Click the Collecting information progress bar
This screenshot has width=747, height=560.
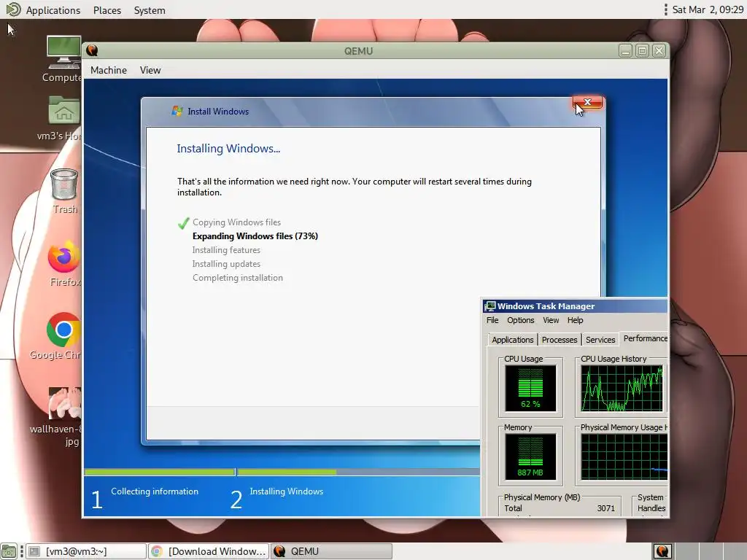[160, 472]
